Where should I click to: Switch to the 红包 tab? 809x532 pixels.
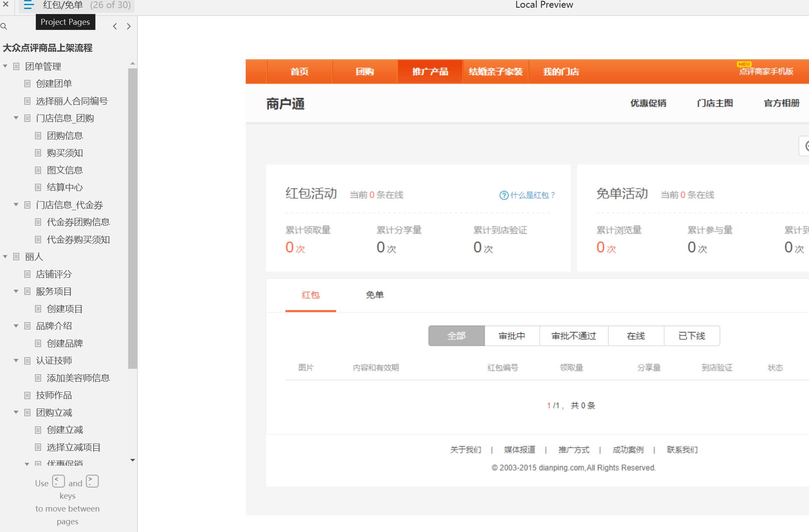click(x=311, y=295)
